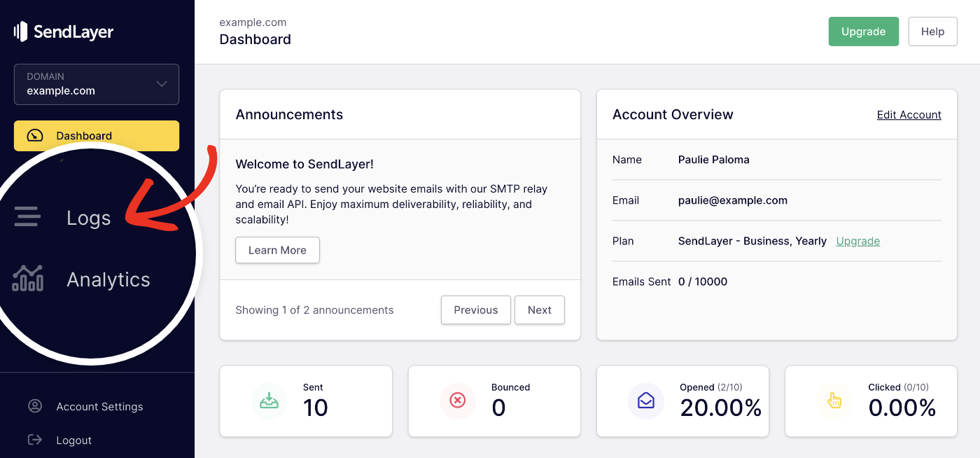Select Analytics in the sidebar
This screenshot has width=980, height=458.
click(108, 279)
